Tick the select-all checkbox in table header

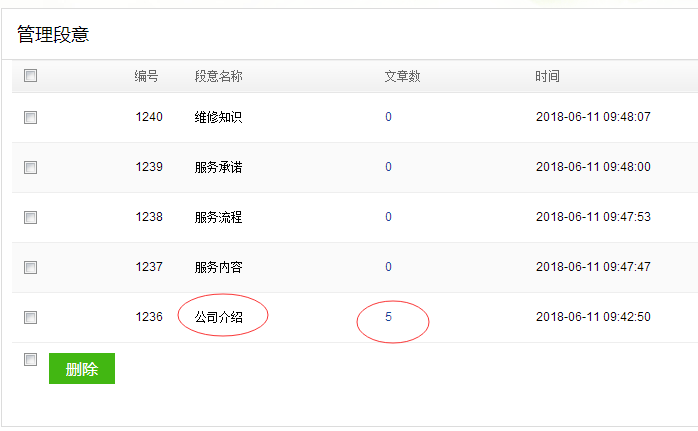point(30,76)
